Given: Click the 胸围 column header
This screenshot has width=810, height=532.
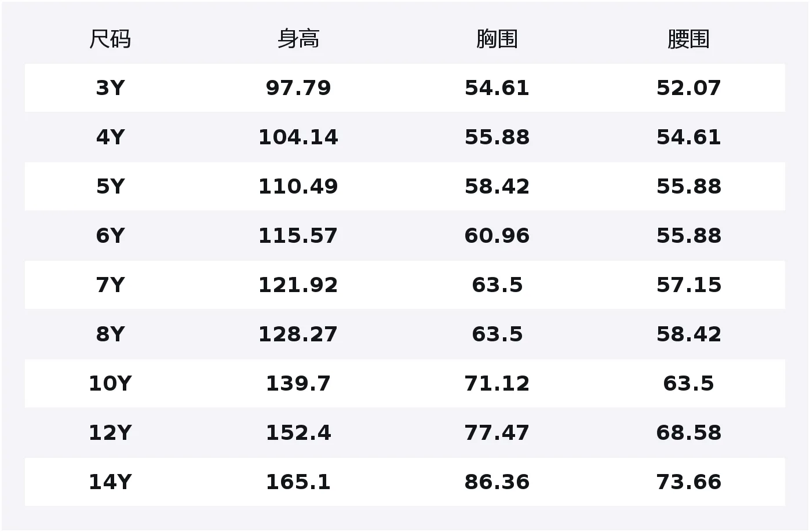Looking at the screenshot, I should (x=497, y=39).
